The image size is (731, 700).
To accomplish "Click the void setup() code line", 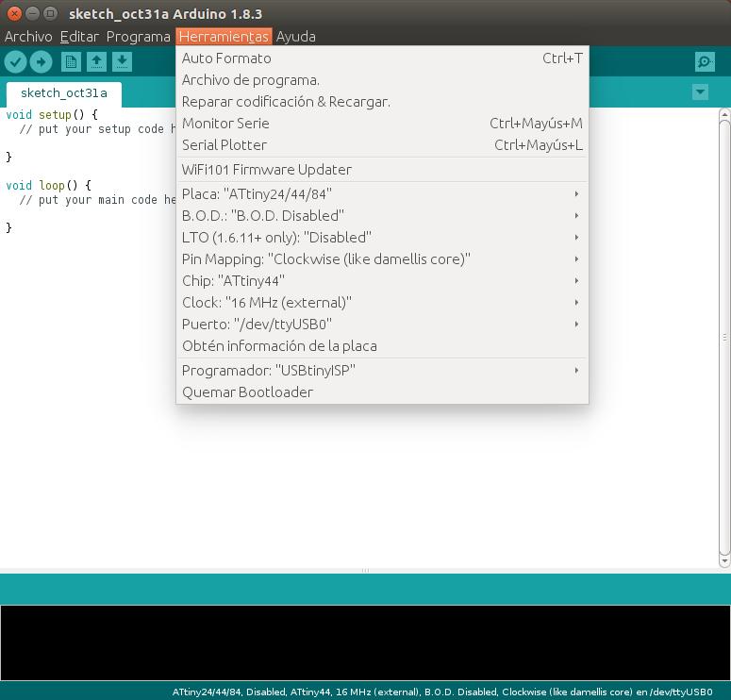I will (52, 115).
